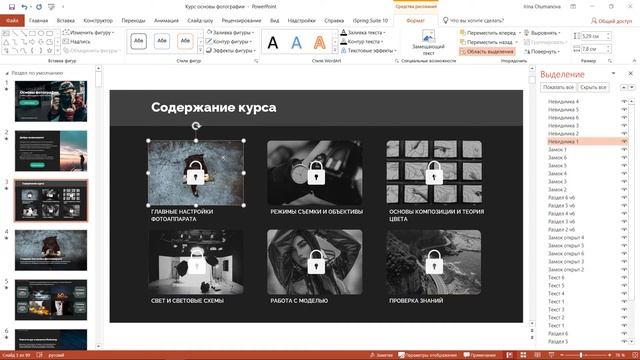
Task: Open Заливка текста dropdown
Action: pos(363,32)
